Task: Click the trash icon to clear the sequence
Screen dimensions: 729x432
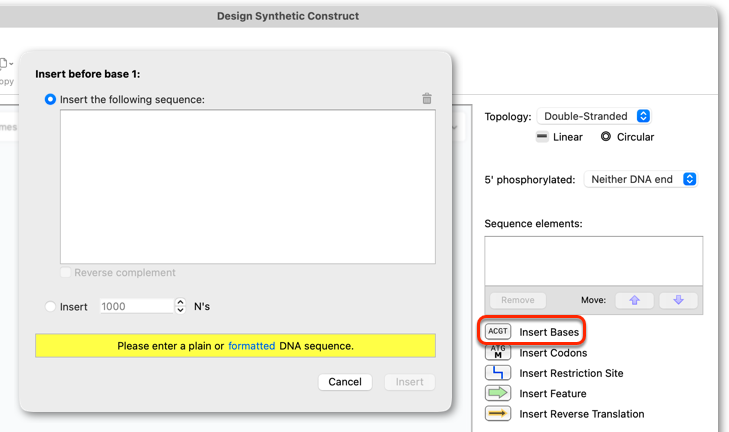Action: pos(427,99)
